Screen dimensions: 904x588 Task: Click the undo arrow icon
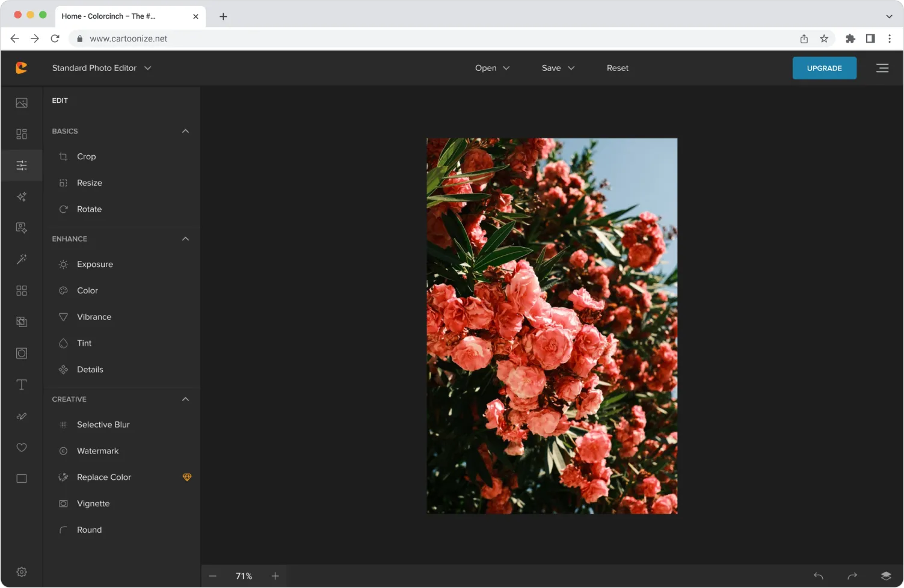click(x=819, y=576)
